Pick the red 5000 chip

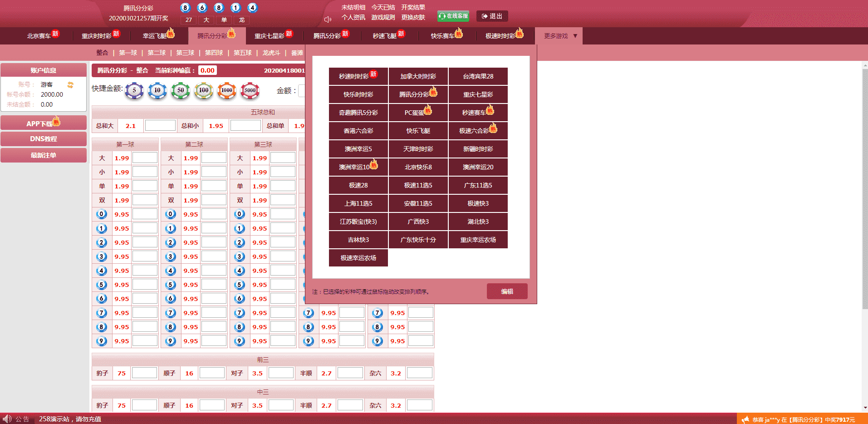(250, 90)
